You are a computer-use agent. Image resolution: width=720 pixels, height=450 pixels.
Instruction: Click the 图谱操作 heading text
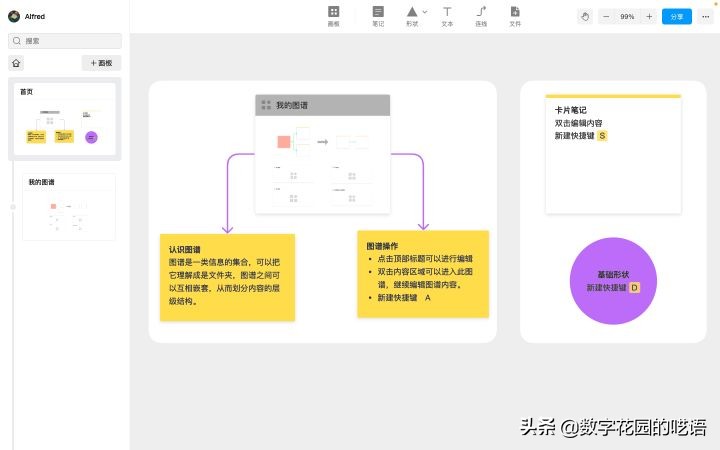tap(382, 246)
